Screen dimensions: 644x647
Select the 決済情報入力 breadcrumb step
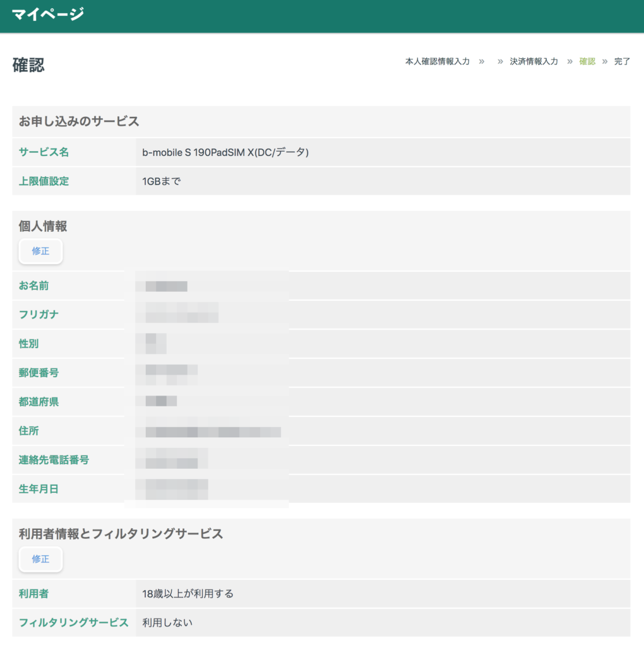pyautogui.click(x=534, y=61)
